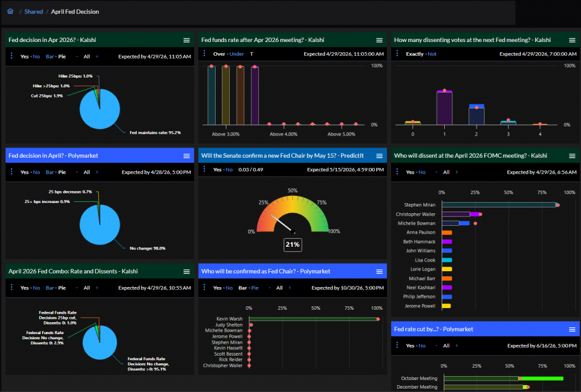Screen dimensions: 581x392
Task: Click April Fed Decision breadcrumb item
Action: 75,11
